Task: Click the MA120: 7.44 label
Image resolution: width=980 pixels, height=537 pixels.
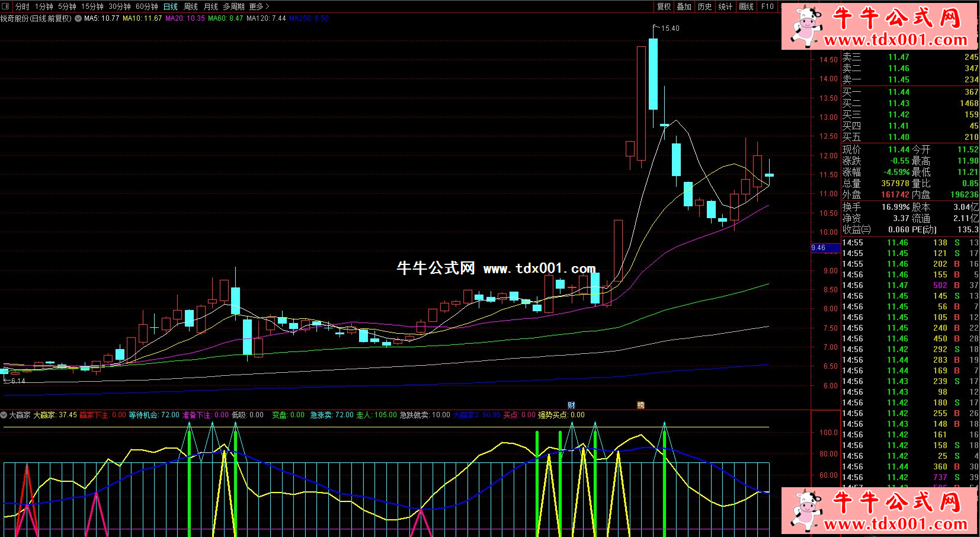Action: coord(266,18)
